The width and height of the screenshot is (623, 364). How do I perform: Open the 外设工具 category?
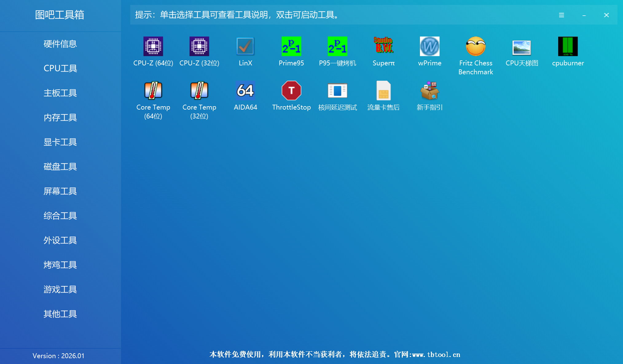(60, 240)
